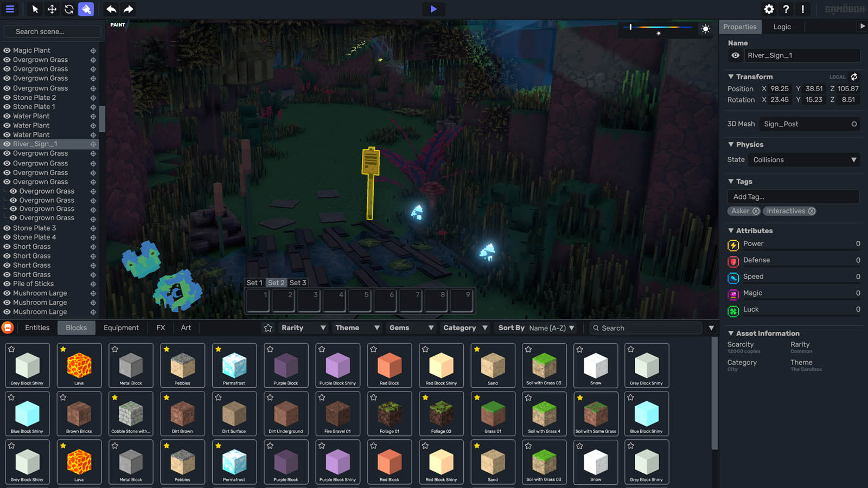Select the Lava block thumbnail
868x488 pixels.
79,365
